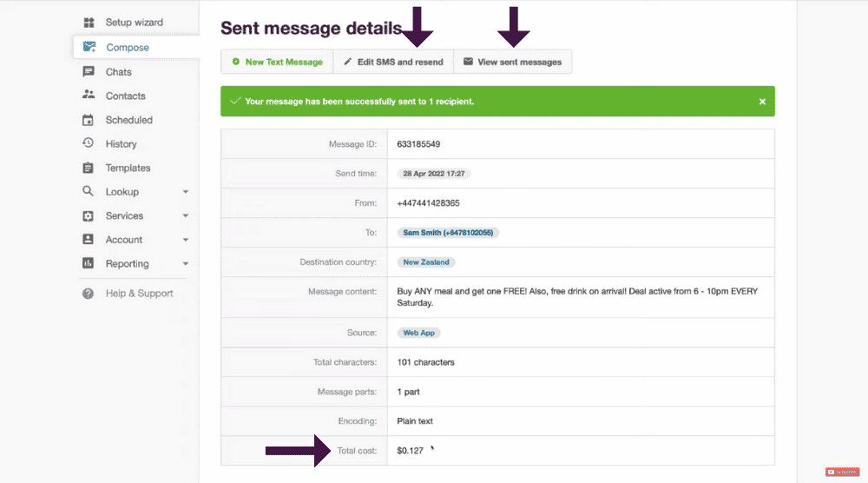Click the Reporting chart icon
Screen dimensions: 868x483
click(88, 263)
